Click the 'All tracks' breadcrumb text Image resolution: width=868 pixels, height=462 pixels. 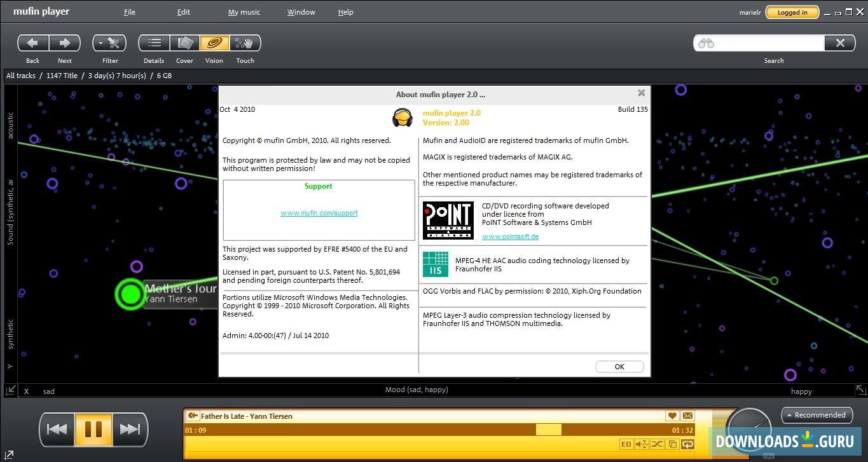coord(21,76)
